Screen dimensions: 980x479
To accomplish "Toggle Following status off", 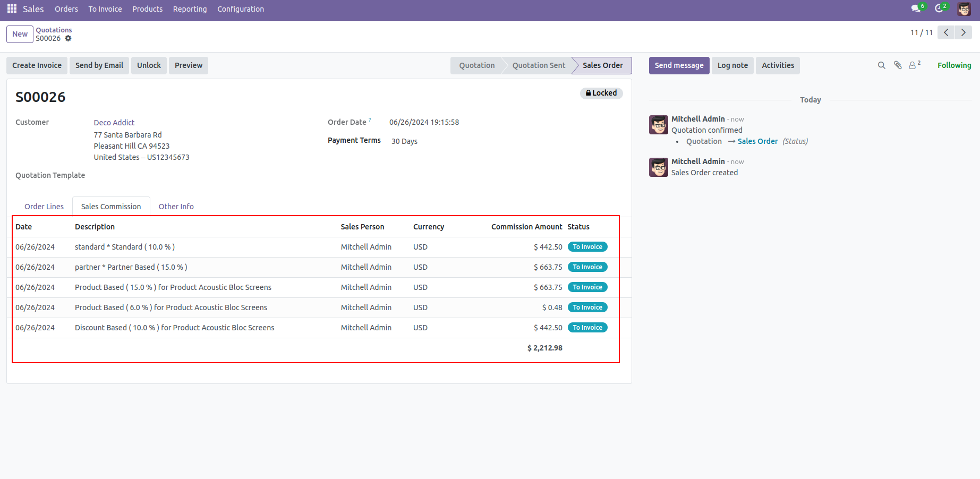I will point(954,65).
